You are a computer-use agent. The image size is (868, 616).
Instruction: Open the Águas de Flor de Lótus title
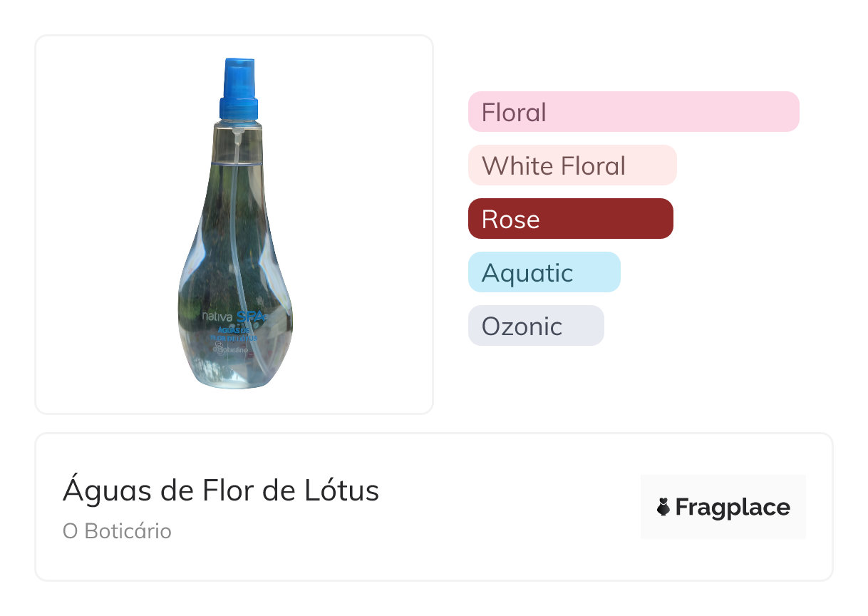[x=221, y=491]
